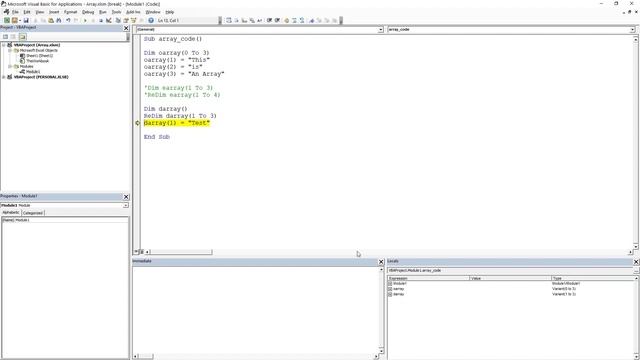
Task: Open the Run menu
Action: tap(103, 12)
